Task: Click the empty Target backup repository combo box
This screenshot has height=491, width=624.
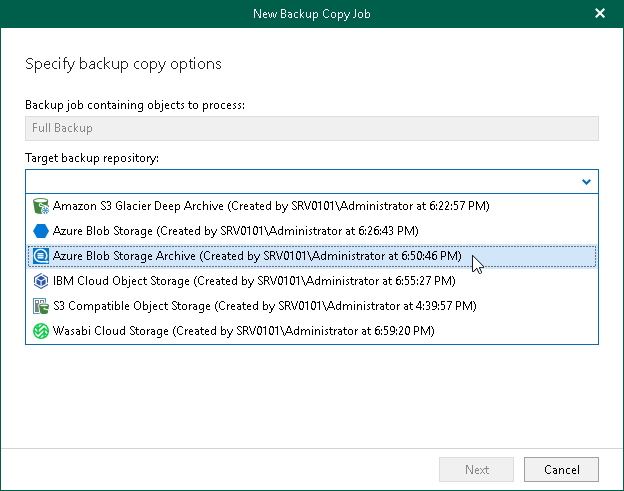Action: 312,182
